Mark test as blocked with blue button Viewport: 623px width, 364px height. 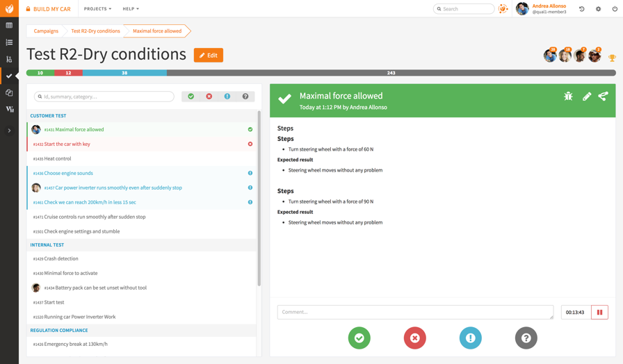(471, 338)
